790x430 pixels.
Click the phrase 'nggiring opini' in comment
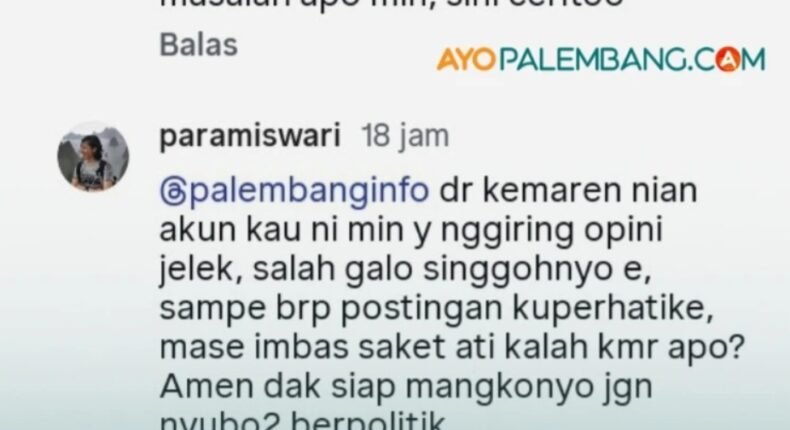click(551, 231)
